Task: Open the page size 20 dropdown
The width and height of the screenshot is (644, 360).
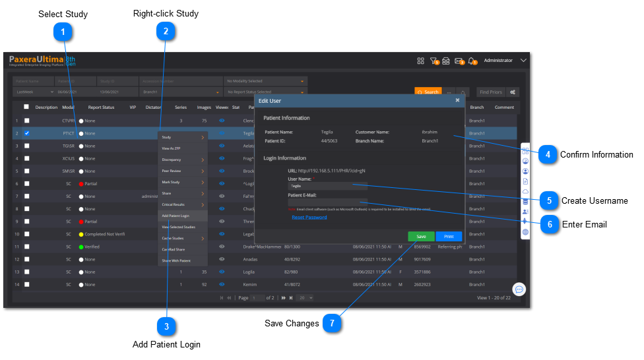Action: pyautogui.click(x=305, y=298)
